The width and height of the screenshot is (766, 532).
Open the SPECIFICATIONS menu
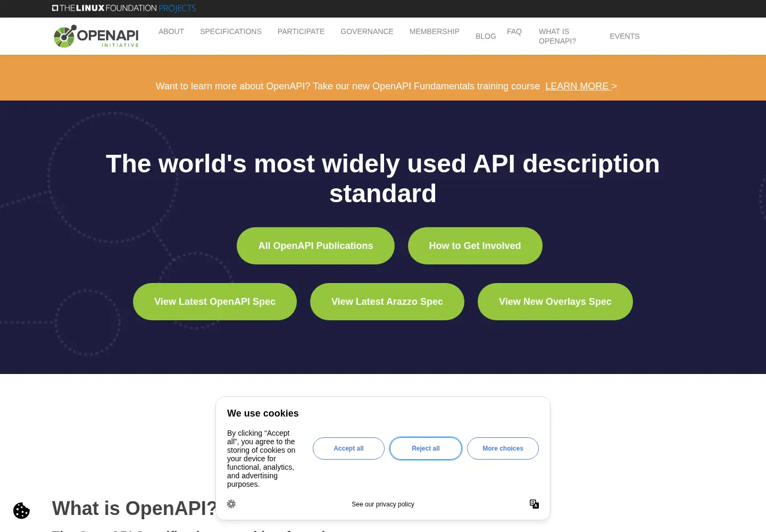tap(231, 31)
